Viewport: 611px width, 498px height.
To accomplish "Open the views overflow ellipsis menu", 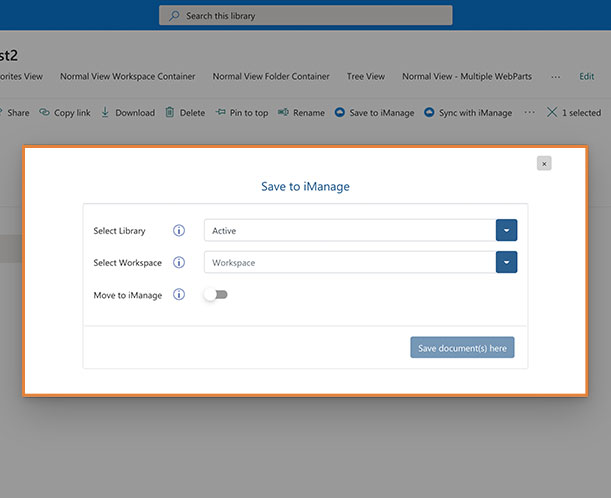I will point(556,77).
